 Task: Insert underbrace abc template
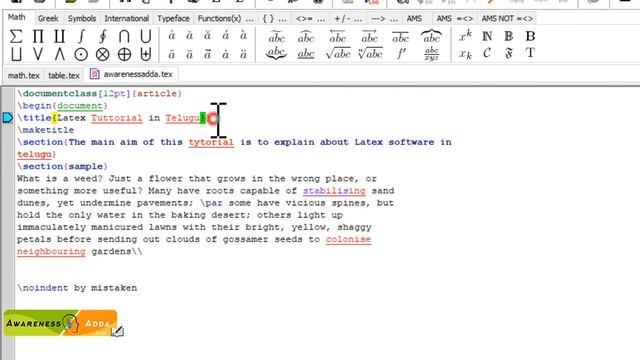tap(276, 53)
